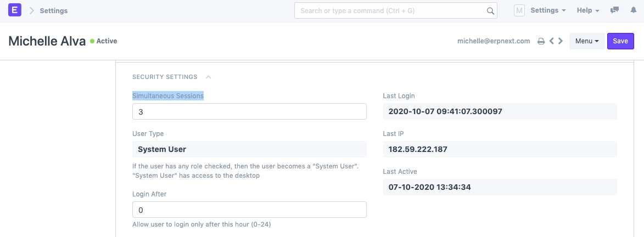
Task: Click the Michelle Alva page title
Action: pos(47,41)
